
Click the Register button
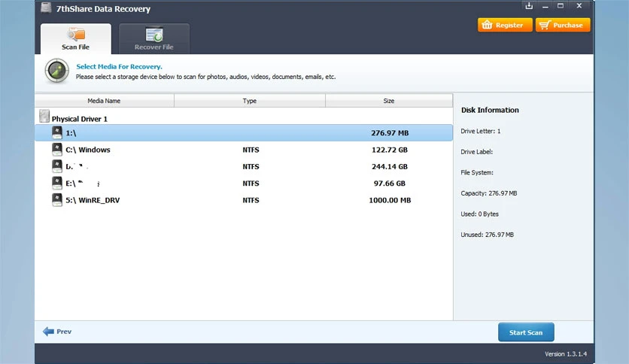point(505,25)
